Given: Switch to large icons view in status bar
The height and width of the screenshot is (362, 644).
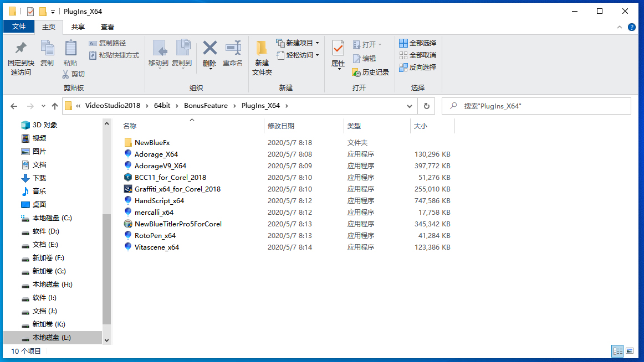Looking at the screenshot, I should pos(629,351).
